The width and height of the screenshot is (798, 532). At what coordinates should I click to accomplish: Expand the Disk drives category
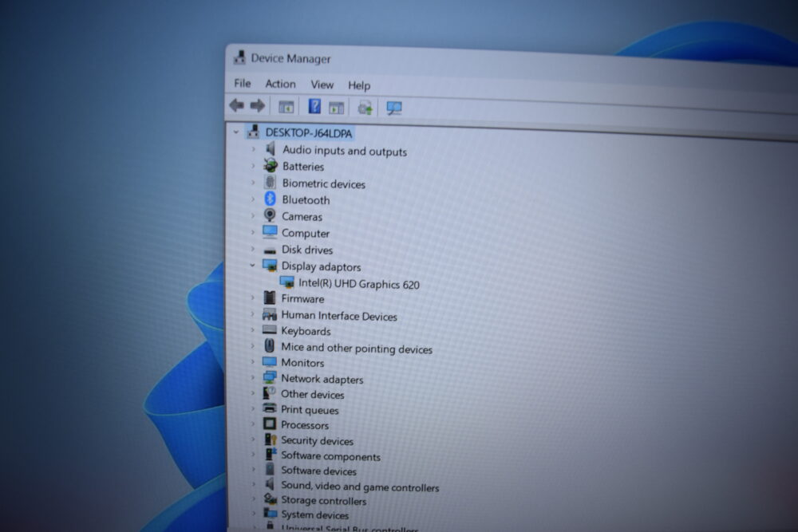pos(253,249)
